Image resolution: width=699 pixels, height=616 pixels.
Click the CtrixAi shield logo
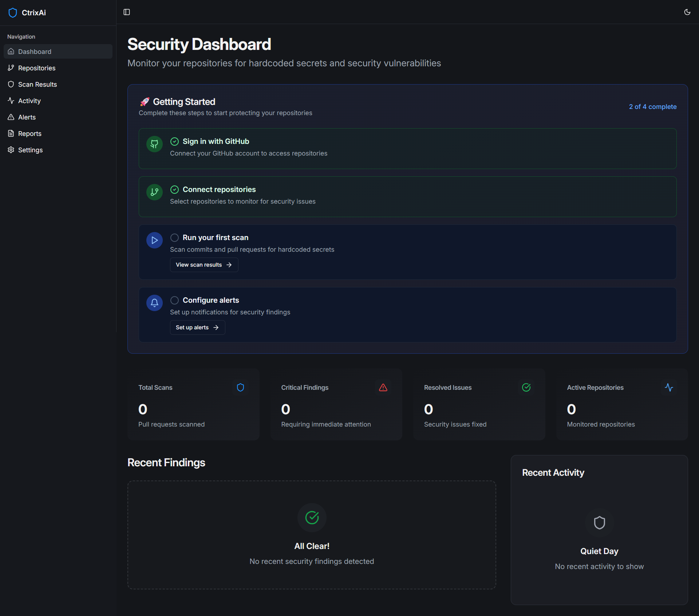pos(13,13)
